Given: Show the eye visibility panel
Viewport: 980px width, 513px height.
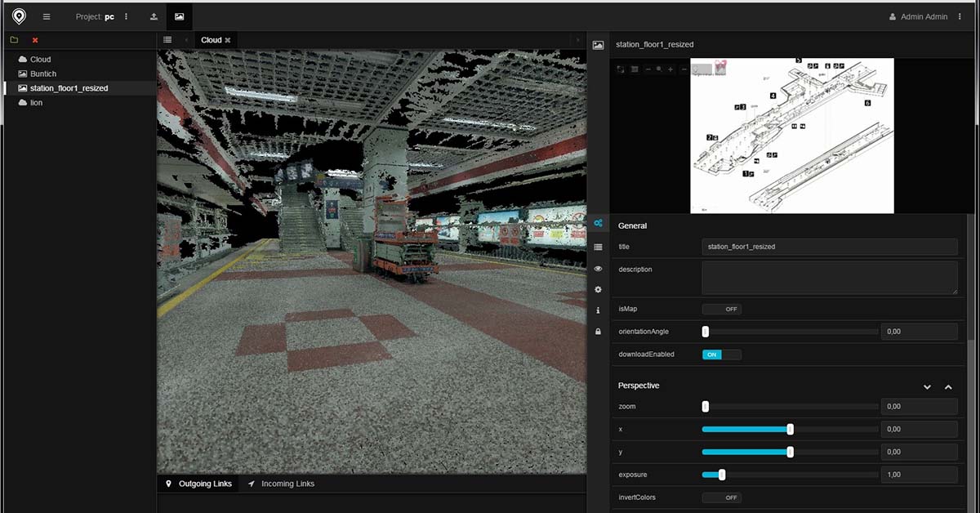Looking at the screenshot, I should (x=598, y=268).
